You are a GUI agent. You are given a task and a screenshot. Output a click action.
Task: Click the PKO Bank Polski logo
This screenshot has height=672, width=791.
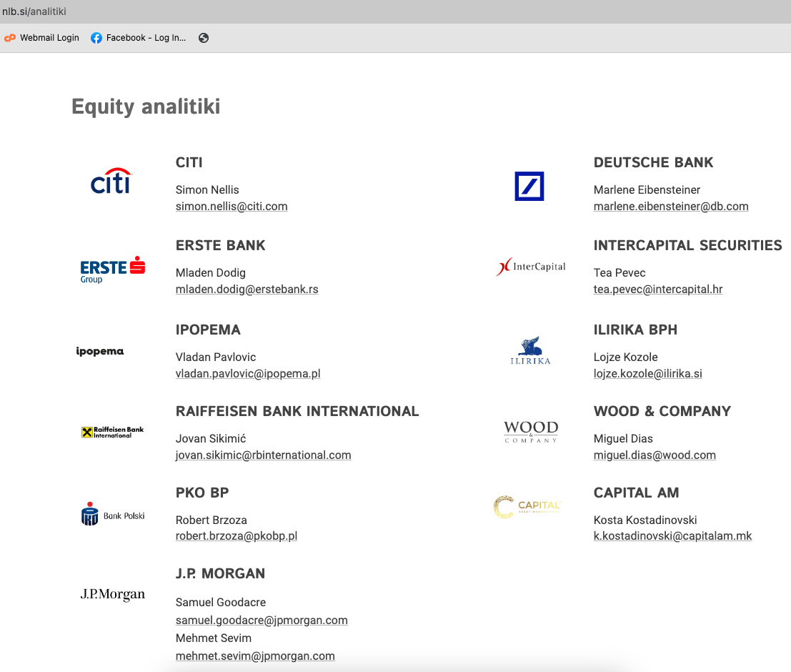tap(112, 514)
